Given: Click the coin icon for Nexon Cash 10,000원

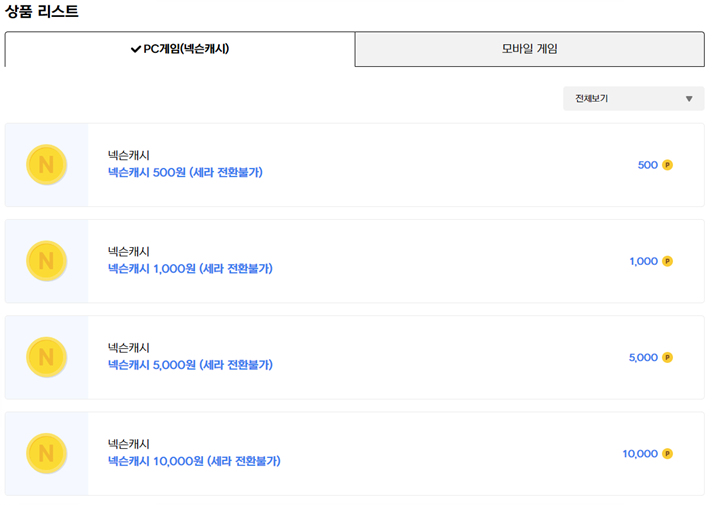Looking at the screenshot, I should (x=46, y=453).
